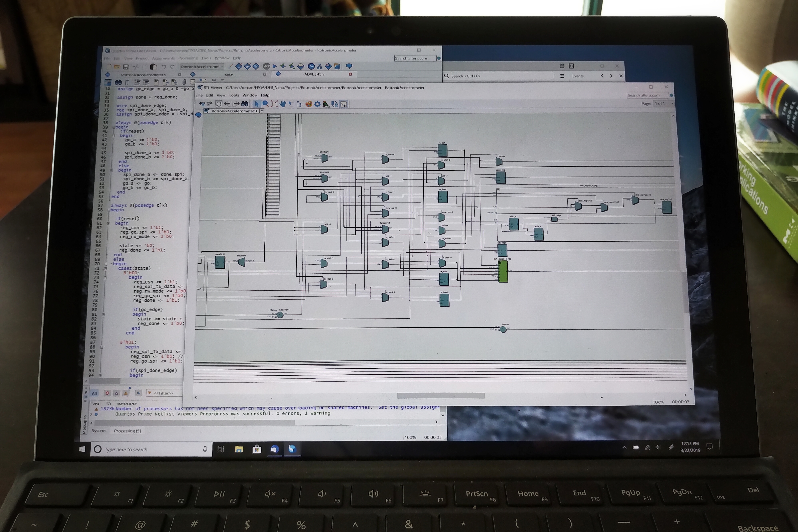Click the Zoom fit to window icon
Screen dimensions: 798x532
[x=274, y=104]
